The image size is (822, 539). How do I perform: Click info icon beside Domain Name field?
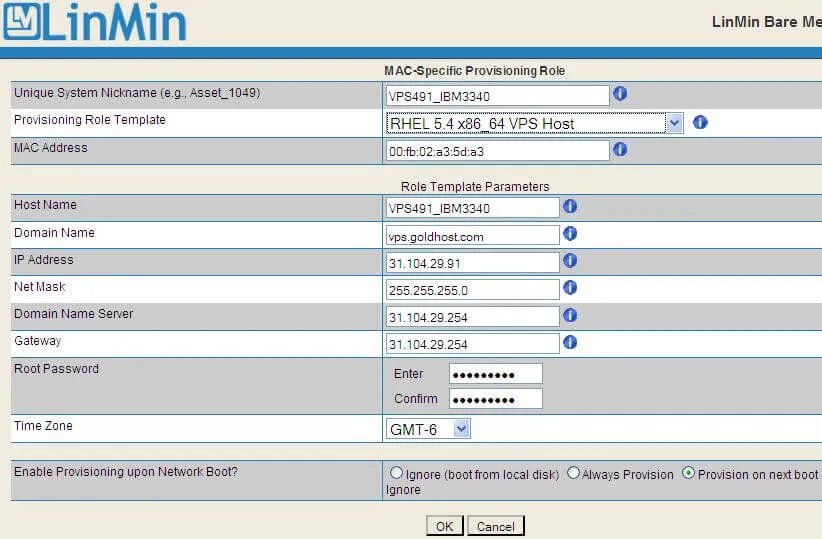pyautogui.click(x=570, y=234)
